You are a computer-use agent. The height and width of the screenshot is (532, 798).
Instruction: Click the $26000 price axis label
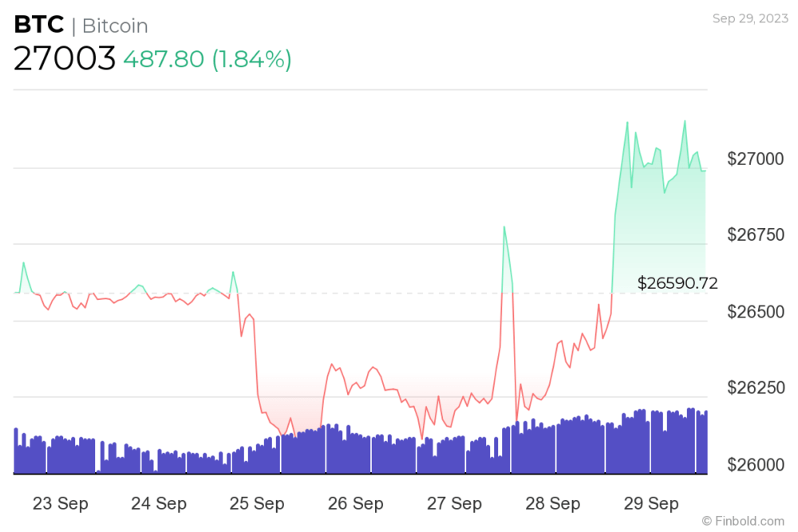[755, 464]
